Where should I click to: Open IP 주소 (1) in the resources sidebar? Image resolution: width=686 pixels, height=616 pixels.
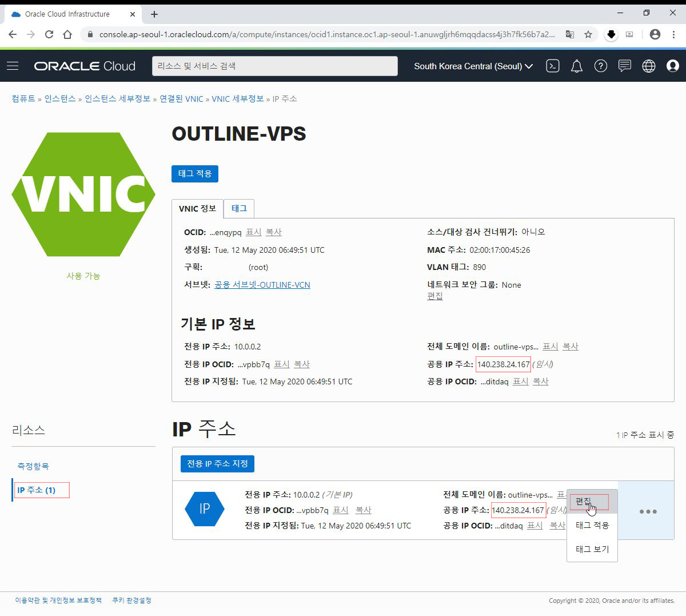coord(37,490)
